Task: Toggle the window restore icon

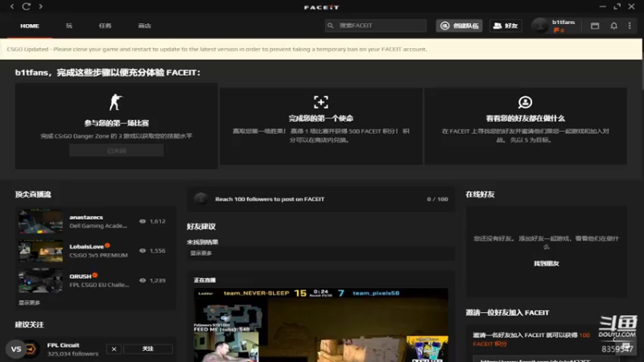Action: pyautogui.click(x=617, y=6)
